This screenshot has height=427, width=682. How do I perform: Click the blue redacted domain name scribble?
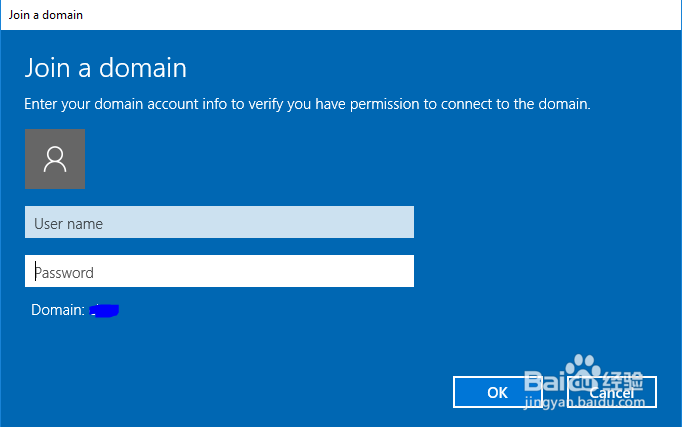104,311
